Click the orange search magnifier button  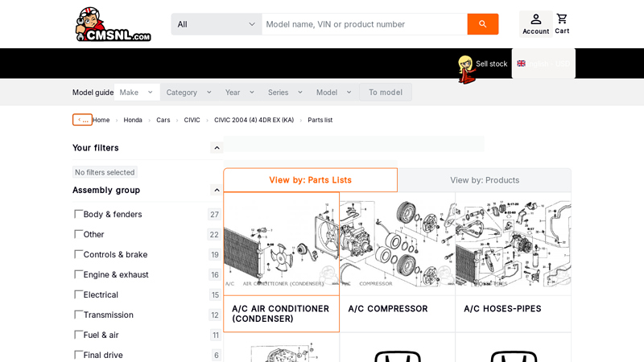tap(482, 24)
